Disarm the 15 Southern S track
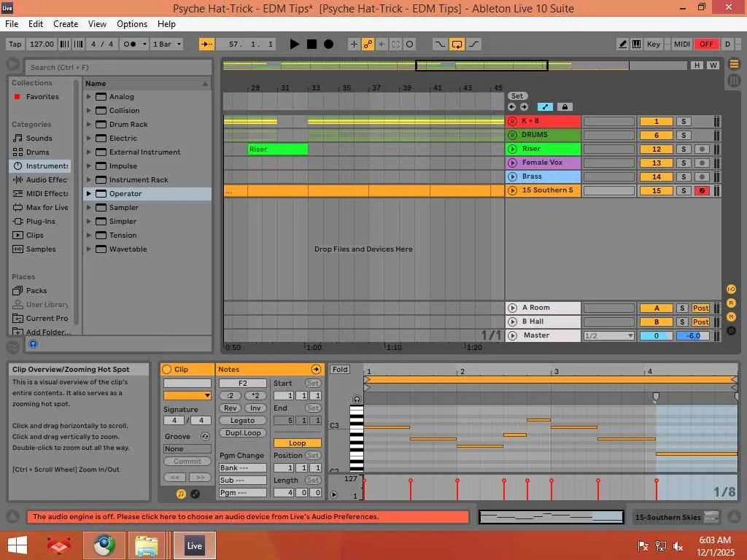This screenshot has height=560, width=747. [701, 190]
